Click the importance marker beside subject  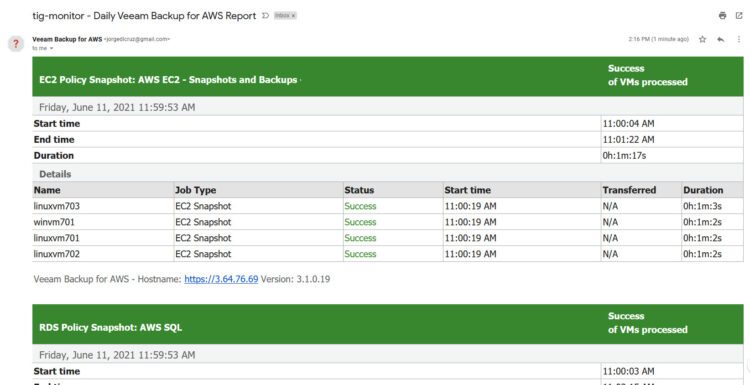click(x=265, y=16)
